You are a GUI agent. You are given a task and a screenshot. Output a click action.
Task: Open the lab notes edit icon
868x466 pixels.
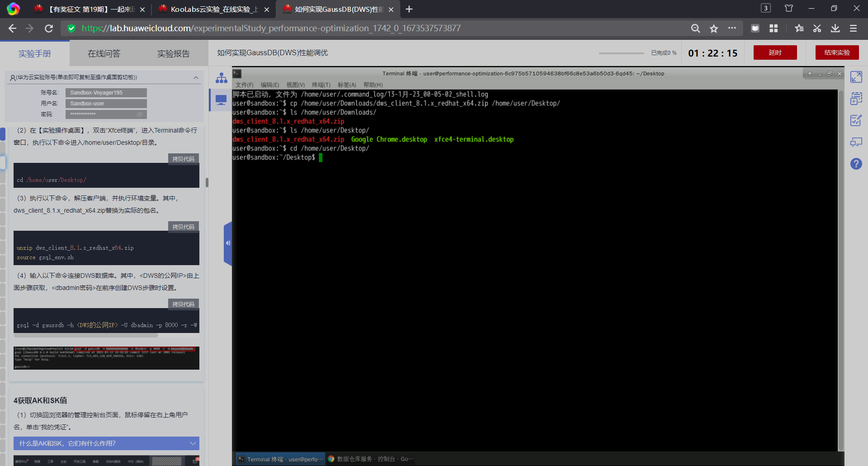pos(856,120)
